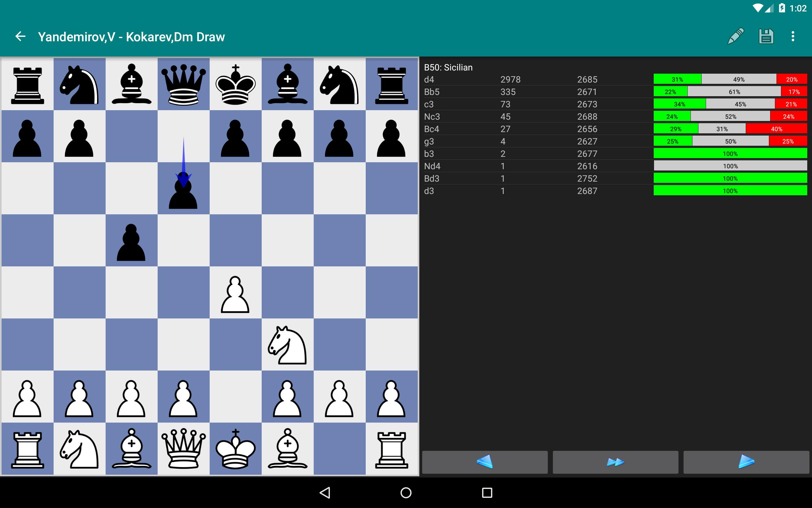The image size is (812, 508).
Task: Select the white bishop on c1
Action: tap(132, 449)
